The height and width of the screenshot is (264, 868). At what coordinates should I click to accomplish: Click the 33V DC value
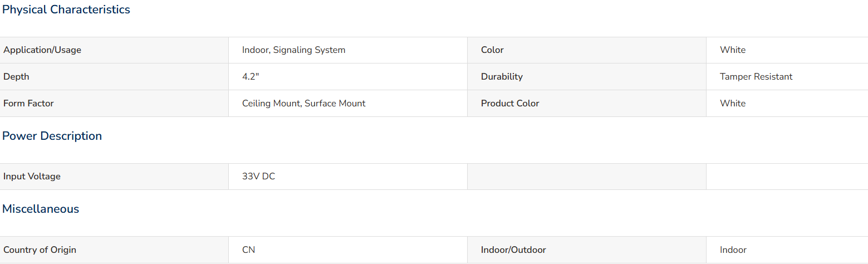point(258,177)
